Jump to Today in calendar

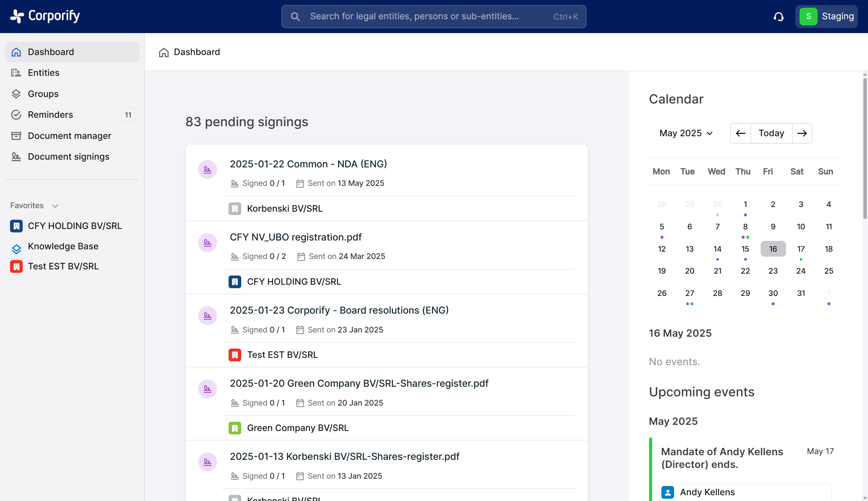[771, 134]
